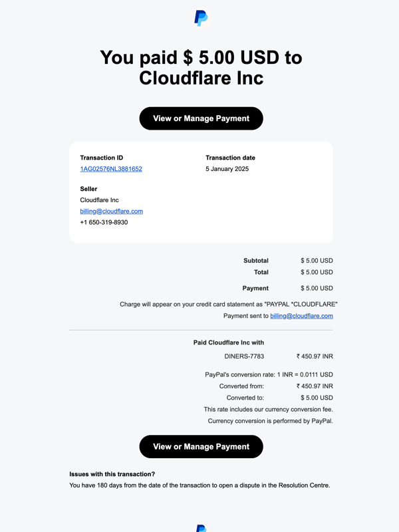The width and height of the screenshot is (399, 532).
Task: Click the seller phone number +1 650-319-8930
Action: click(104, 222)
